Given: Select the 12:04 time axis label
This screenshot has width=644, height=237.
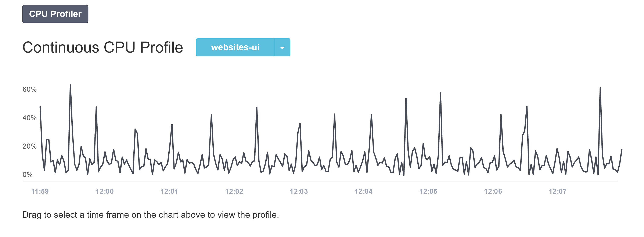Looking at the screenshot, I should click(363, 191).
